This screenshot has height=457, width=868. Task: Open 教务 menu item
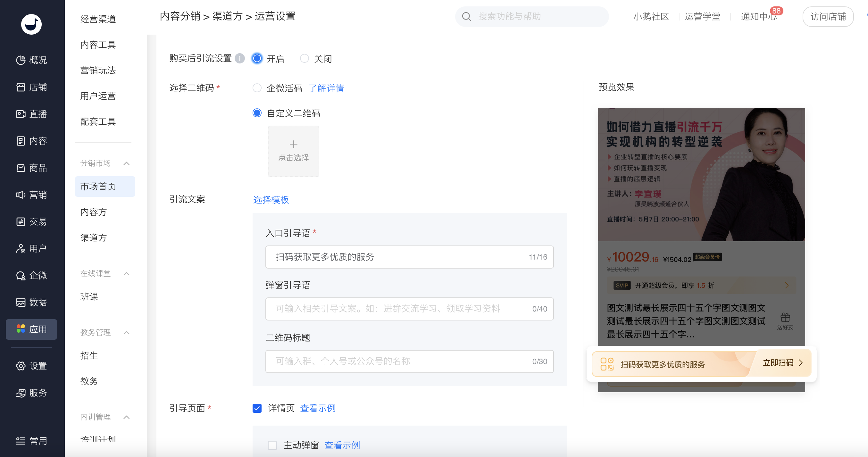(89, 381)
